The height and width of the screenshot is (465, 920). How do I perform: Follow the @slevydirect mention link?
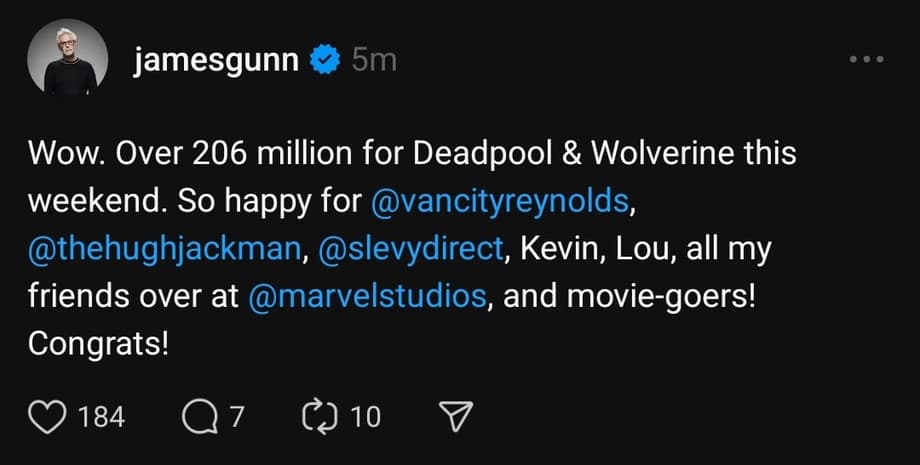410,250
